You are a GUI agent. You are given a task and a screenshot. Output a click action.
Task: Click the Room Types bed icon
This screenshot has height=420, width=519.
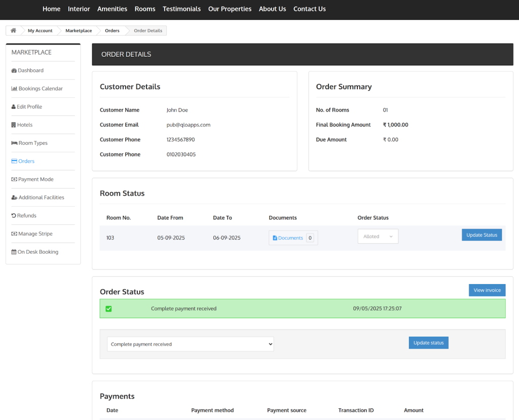tap(14, 143)
